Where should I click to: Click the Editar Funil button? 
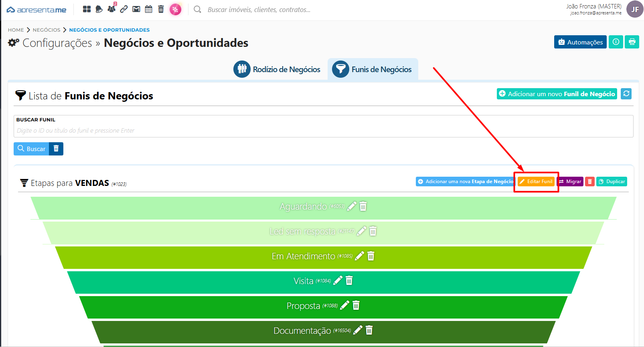coord(536,182)
